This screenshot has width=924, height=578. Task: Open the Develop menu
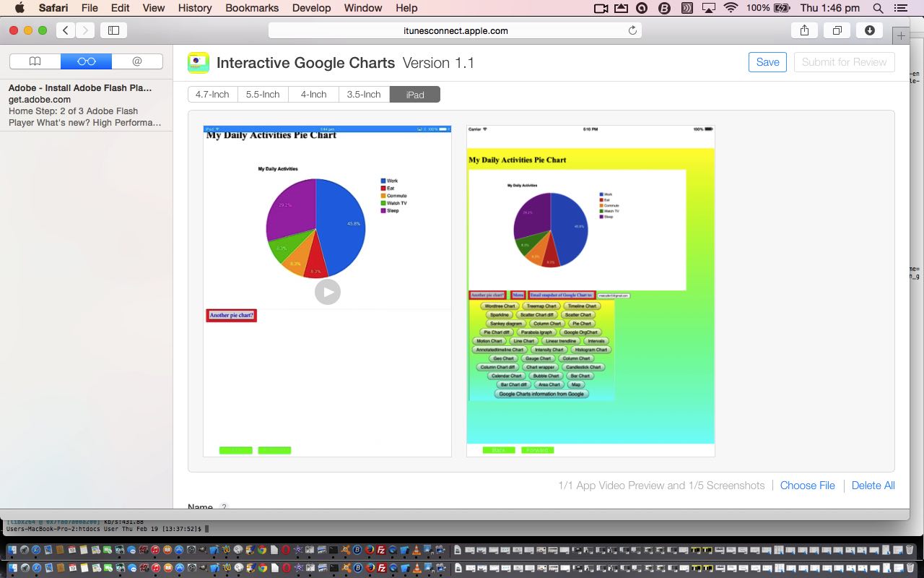pyautogui.click(x=310, y=8)
